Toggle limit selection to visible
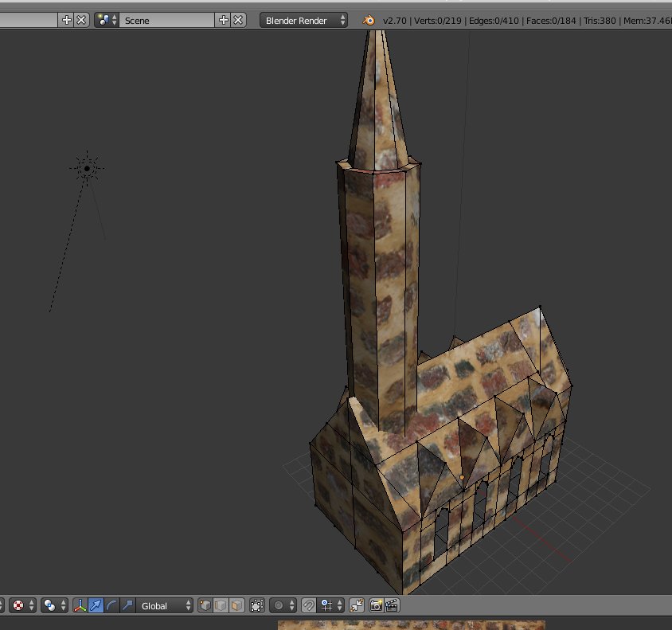The image size is (672, 630). [x=257, y=605]
